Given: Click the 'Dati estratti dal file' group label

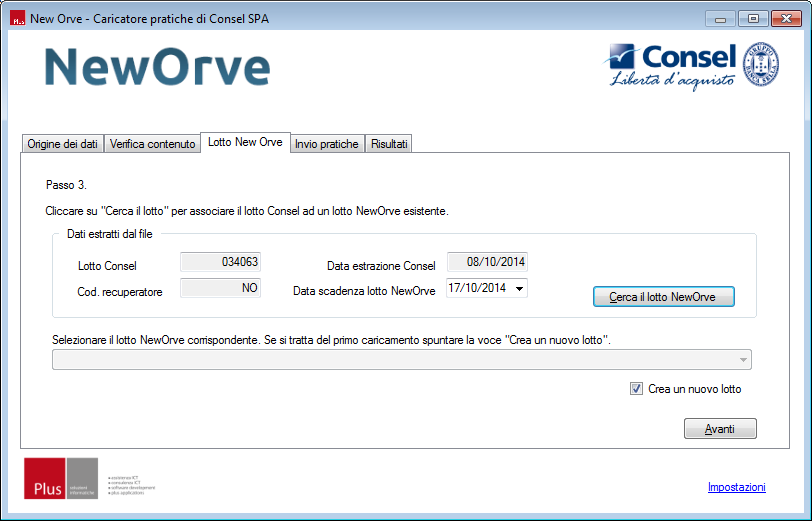Looking at the screenshot, I should click(x=110, y=234).
